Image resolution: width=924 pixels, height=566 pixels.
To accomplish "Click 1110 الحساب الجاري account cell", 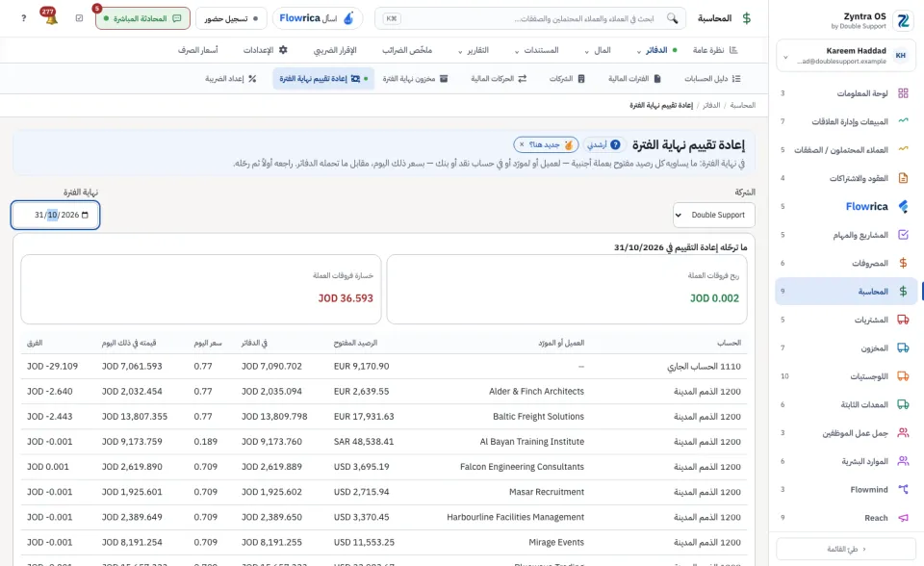I will [x=705, y=367].
